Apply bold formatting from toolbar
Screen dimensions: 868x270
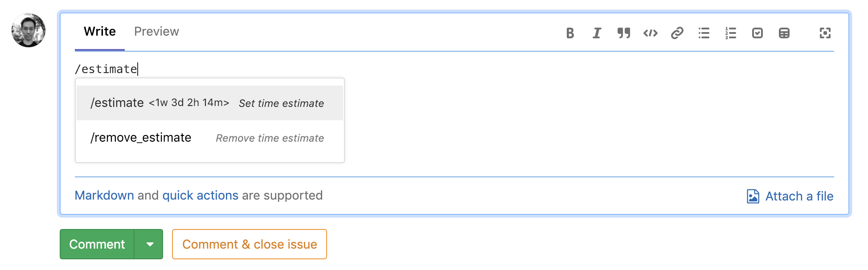pyautogui.click(x=570, y=33)
